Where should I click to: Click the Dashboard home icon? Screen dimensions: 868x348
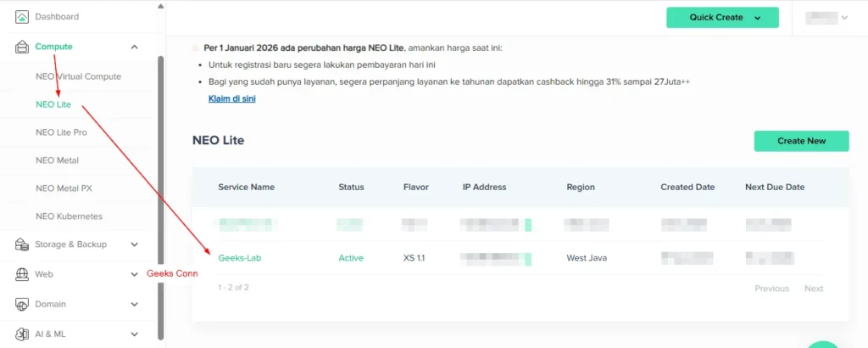pyautogui.click(x=21, y=17)
